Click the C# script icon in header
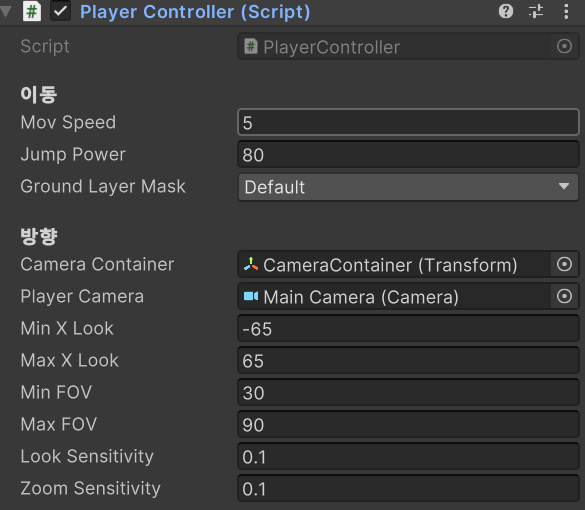Screen dimensions: 585x510 [32, 11]
